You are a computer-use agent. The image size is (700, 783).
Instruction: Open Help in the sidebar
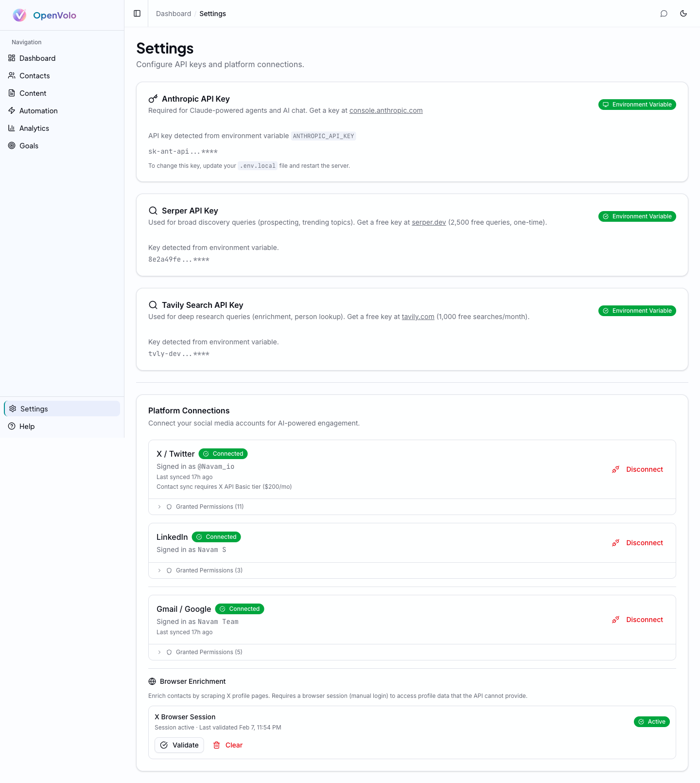[62, 427]
